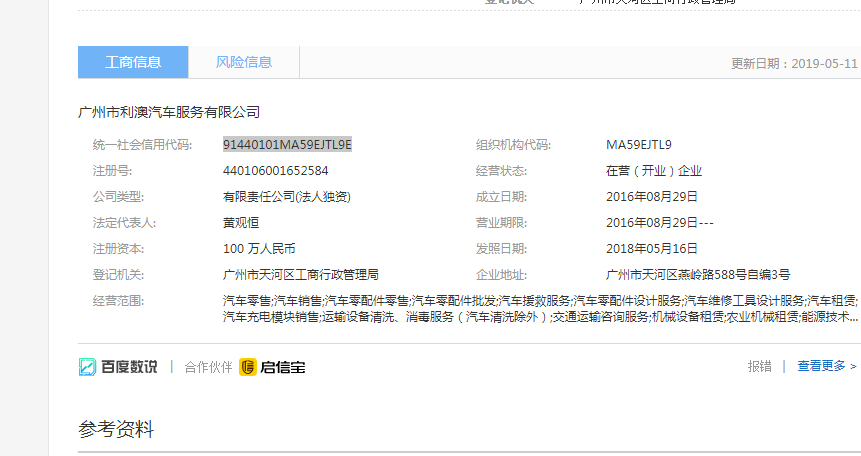861x456 pixels.
Task: Click registration number 440106001652584
Action: pos(276,171)
